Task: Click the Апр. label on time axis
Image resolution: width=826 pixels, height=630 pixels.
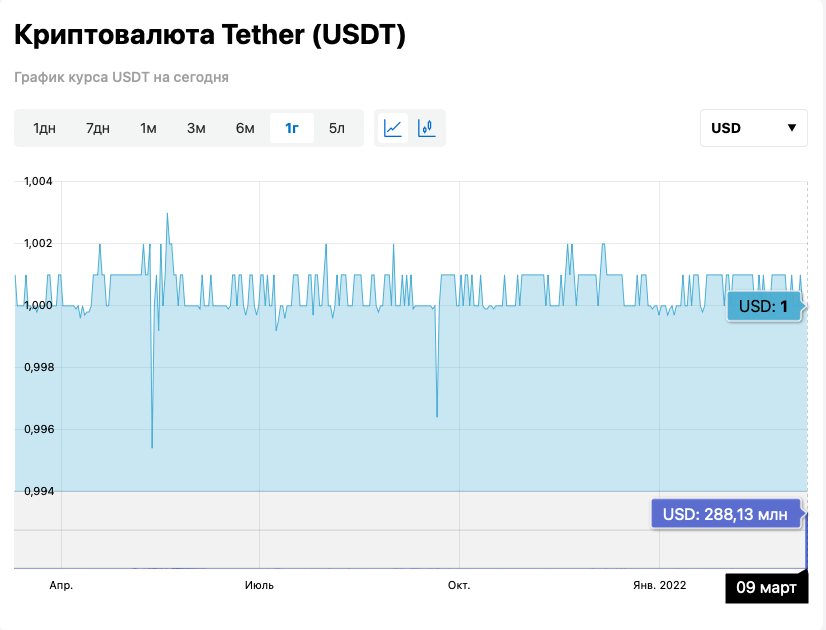Action: click(62, 585)
